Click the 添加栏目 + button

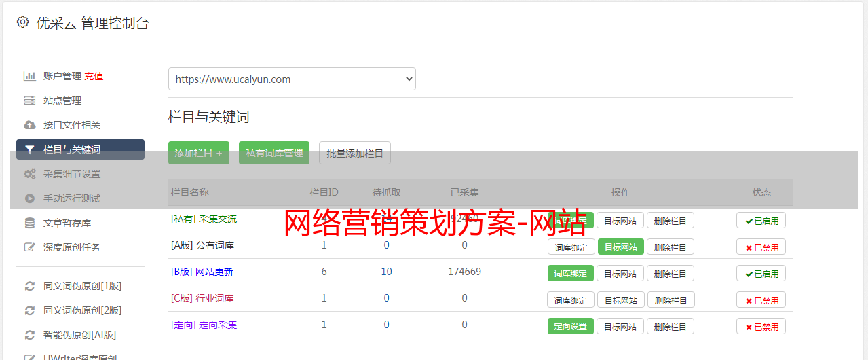[199, 153]
